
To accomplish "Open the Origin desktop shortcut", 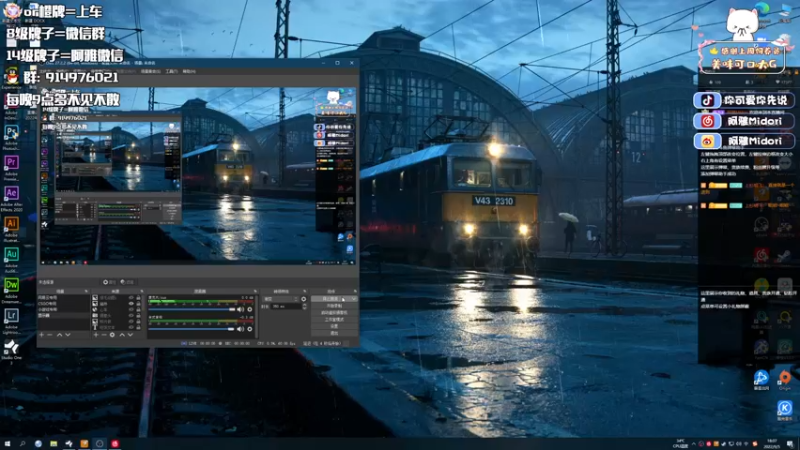I will (x=785, y=378).
